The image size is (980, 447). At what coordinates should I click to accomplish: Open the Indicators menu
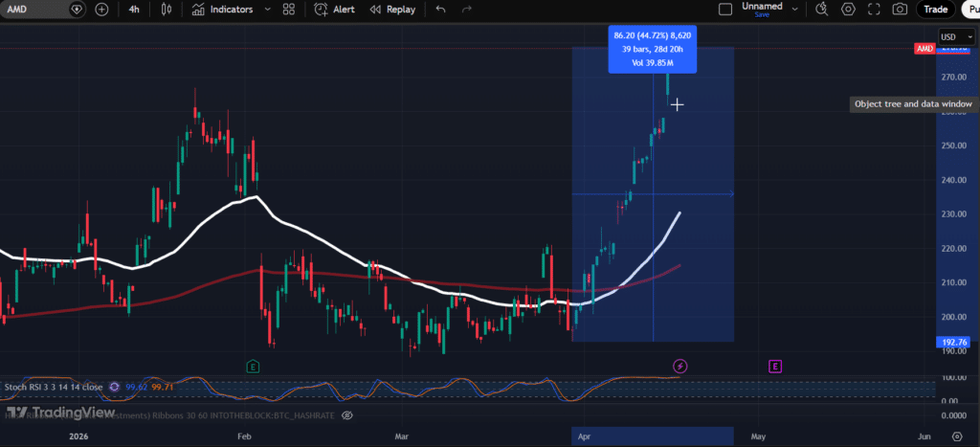(222, 10)
